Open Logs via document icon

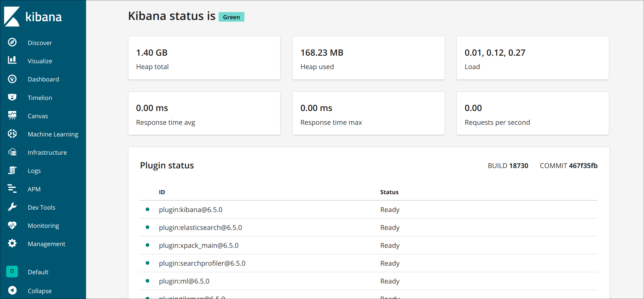[12, 170]
